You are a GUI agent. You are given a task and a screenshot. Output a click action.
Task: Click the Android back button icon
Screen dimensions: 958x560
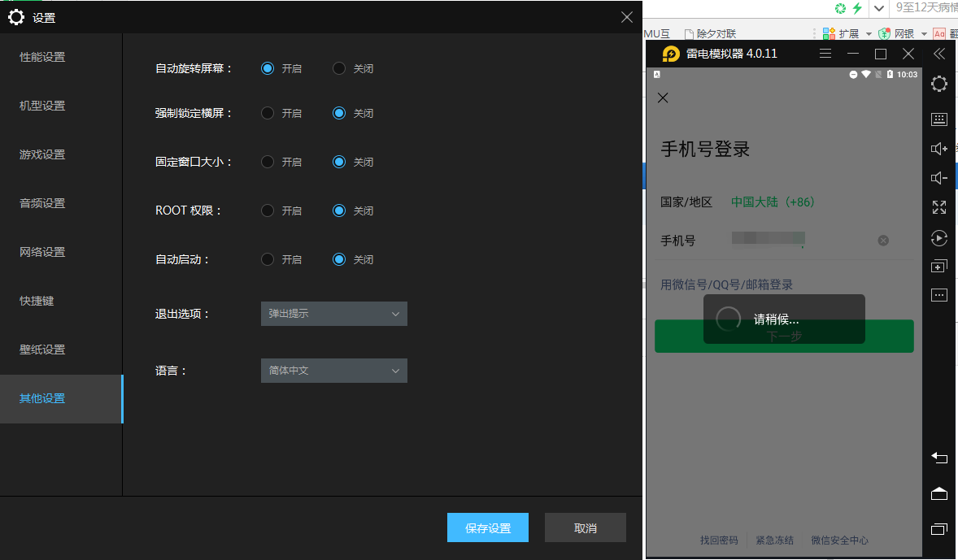tap(939, 458)
